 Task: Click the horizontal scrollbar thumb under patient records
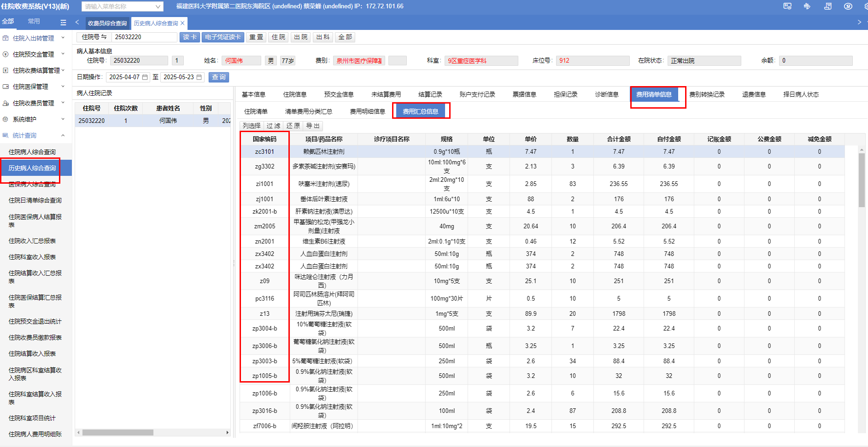(118, 433)
